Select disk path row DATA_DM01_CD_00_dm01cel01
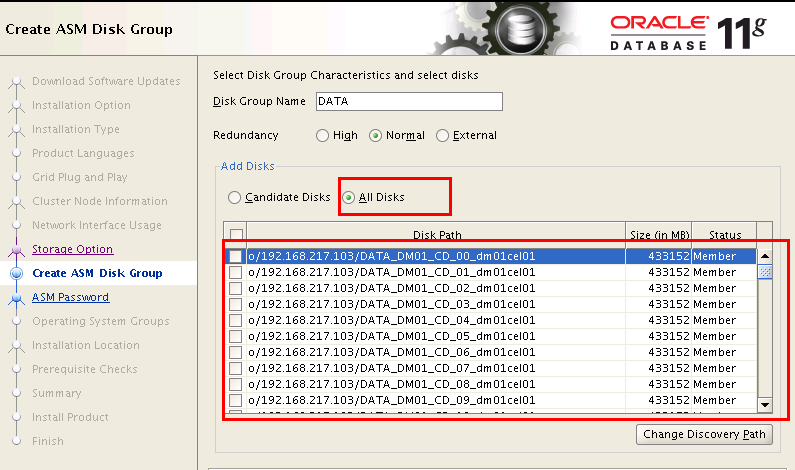This screenshot has height=470, width=795. click(436, 257)
